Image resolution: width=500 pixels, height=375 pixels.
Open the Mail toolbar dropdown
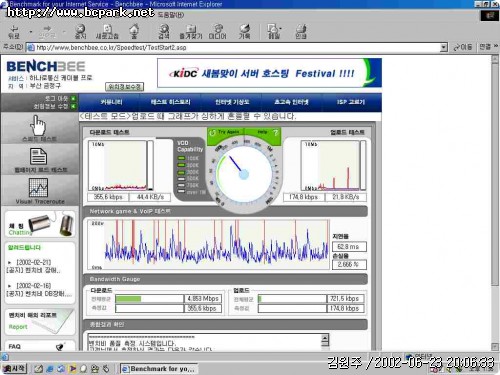tap(274, 29)
